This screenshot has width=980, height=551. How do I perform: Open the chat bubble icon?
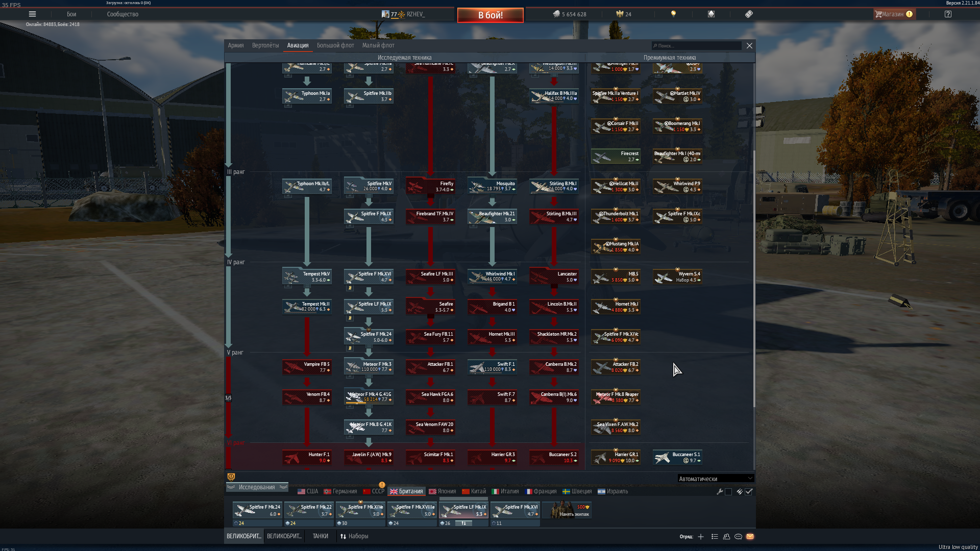tap(738, 537)
